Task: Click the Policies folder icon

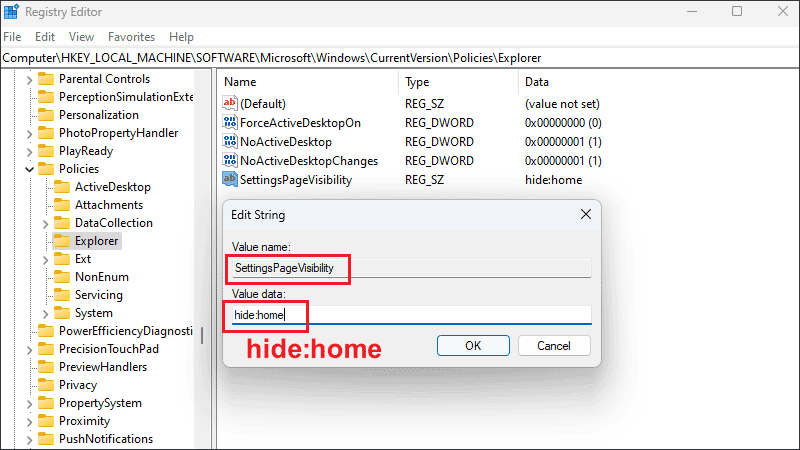Action: [x=46, y=168]
